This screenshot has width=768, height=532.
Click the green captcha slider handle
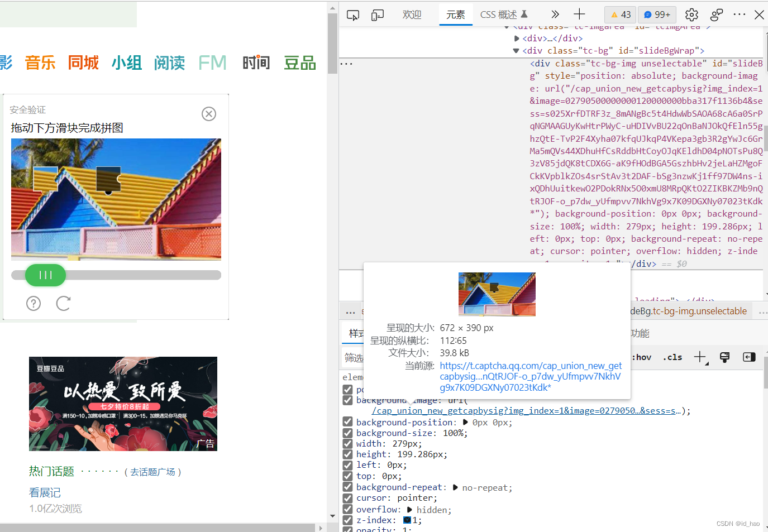point(45,275)
